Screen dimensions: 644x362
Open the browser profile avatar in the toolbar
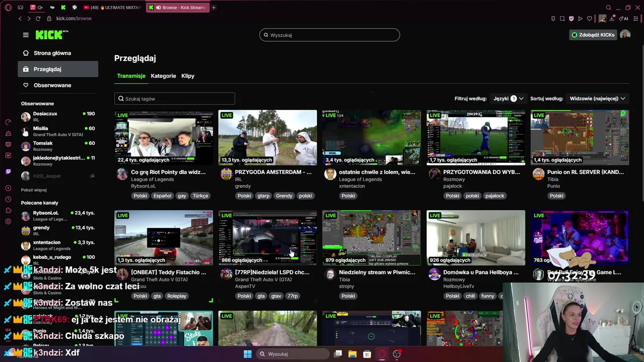tap(602, 19)
